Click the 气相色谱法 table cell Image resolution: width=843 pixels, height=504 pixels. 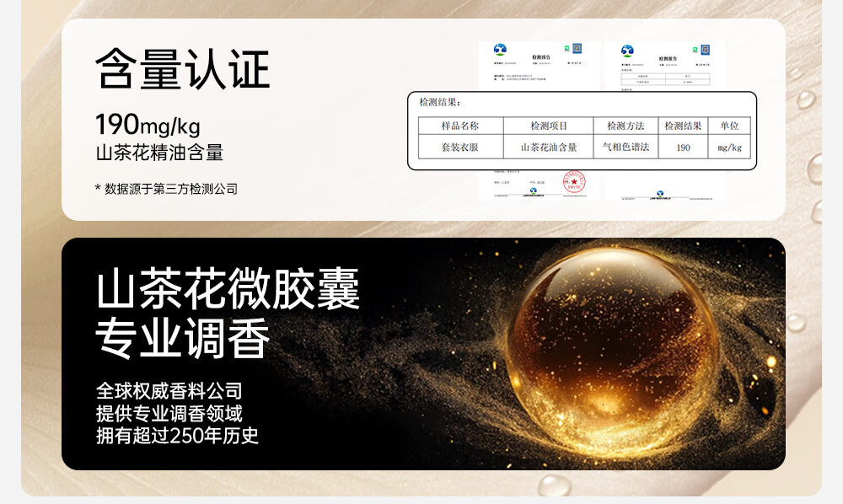pos(626,147)
